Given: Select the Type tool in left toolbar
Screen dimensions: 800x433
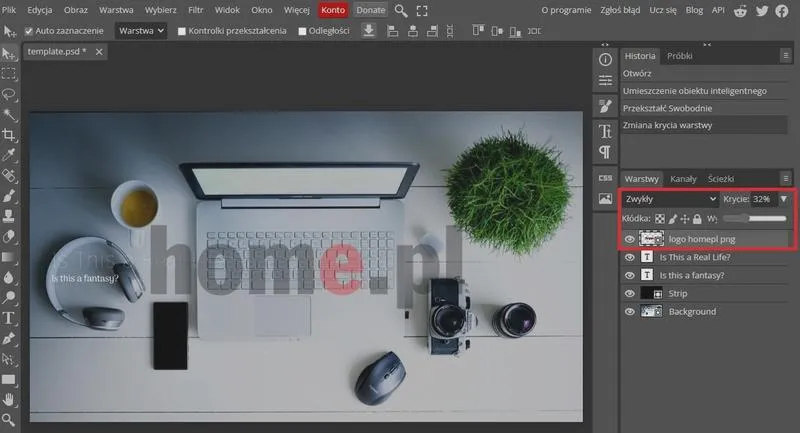Looking at the screenshot, I should pyautogui.click(x=9, y=318).
